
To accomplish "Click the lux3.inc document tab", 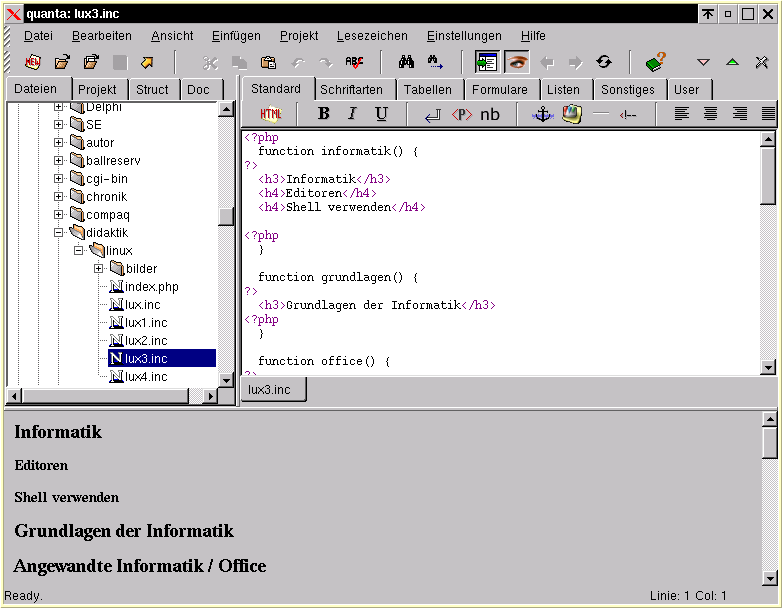I will point(270,389).
